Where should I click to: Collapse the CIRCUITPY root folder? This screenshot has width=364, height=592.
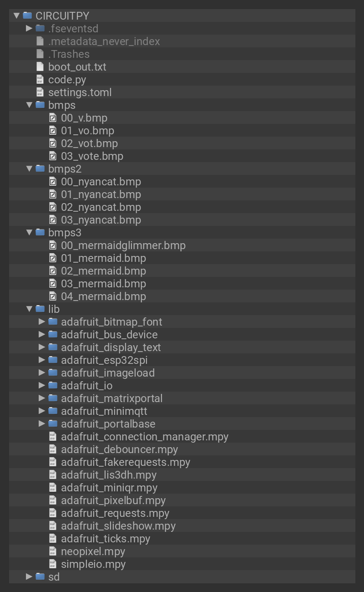[x=16, y=15]
